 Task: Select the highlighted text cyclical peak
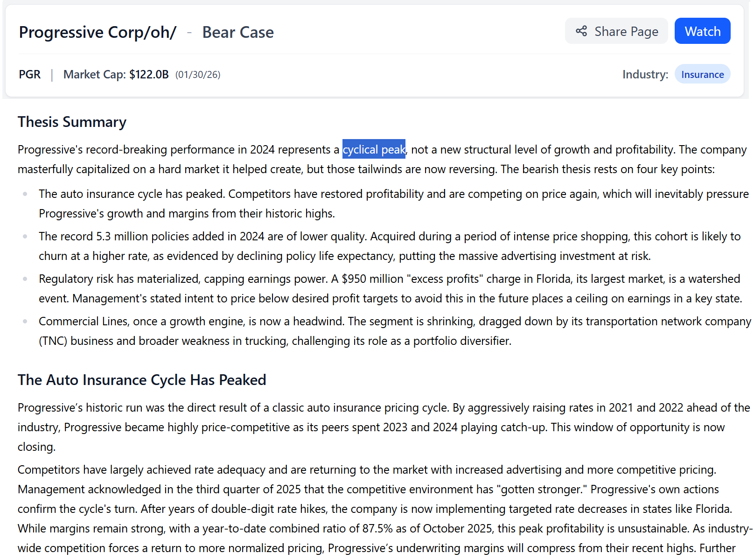(x=374, y=149)
